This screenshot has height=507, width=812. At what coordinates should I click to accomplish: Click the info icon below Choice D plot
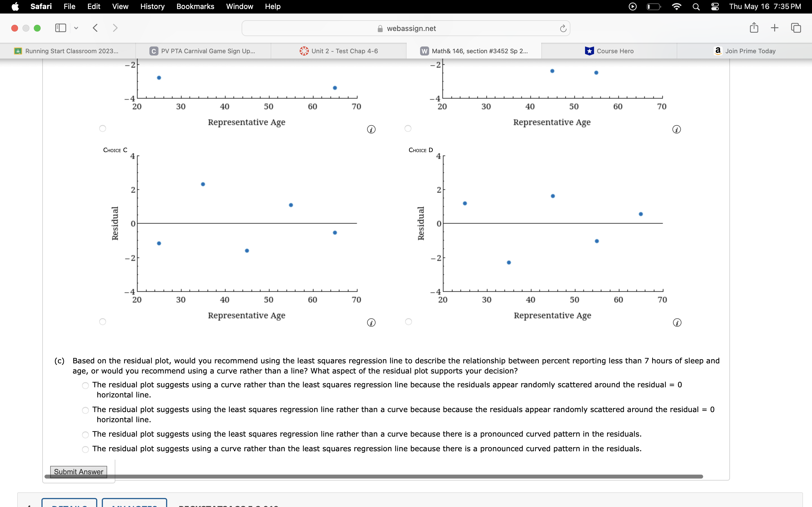677,323
